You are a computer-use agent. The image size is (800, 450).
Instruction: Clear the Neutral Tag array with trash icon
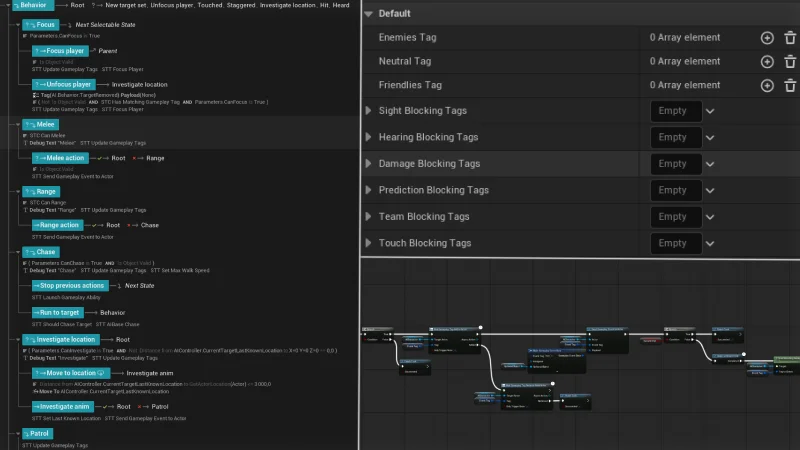(x=790, y=62)
